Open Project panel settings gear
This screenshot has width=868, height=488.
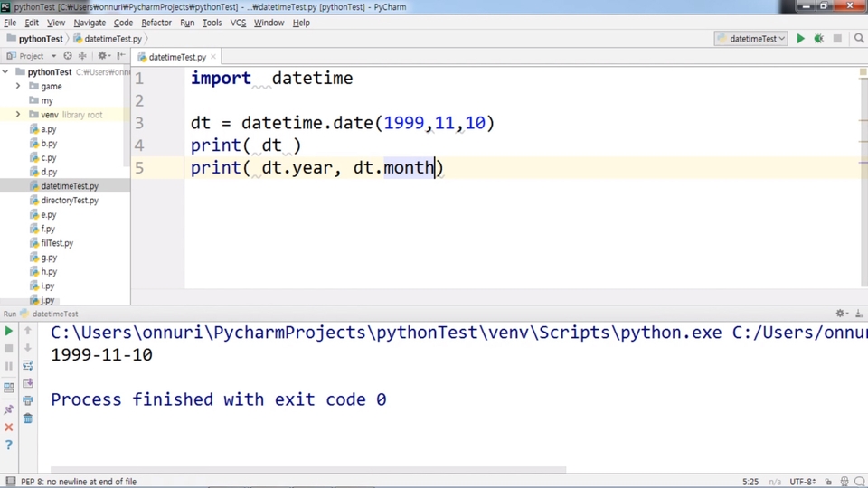(103, 56)
